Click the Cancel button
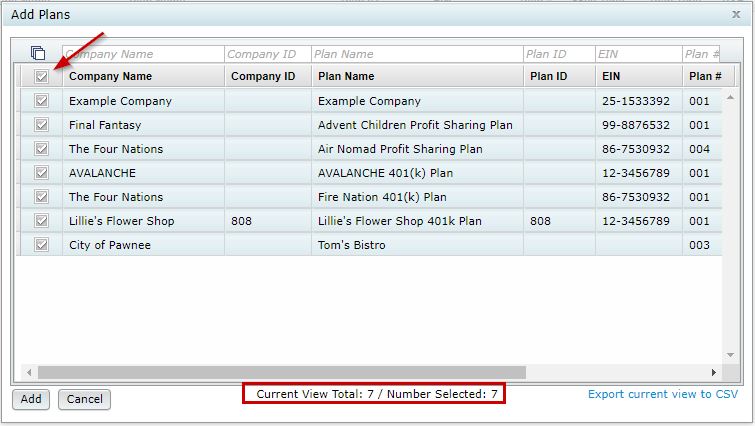755x426 pixels. pyautogui.click(x=84, y=399)
